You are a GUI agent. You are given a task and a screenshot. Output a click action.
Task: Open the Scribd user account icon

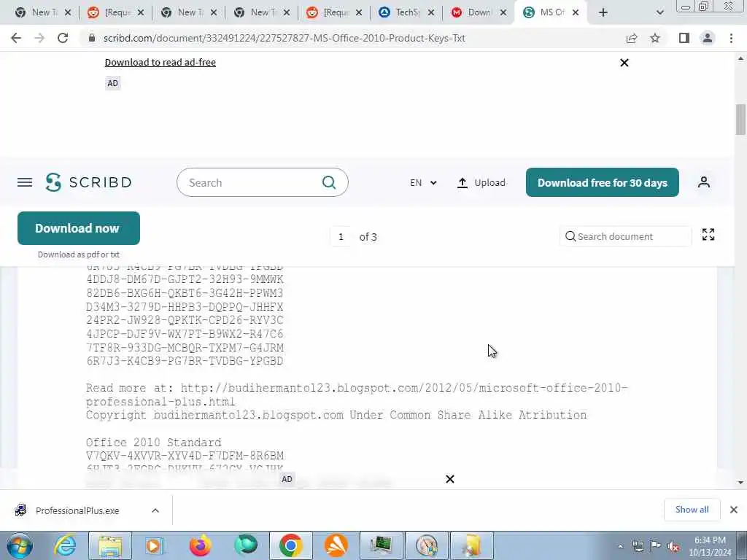(704, 182)
